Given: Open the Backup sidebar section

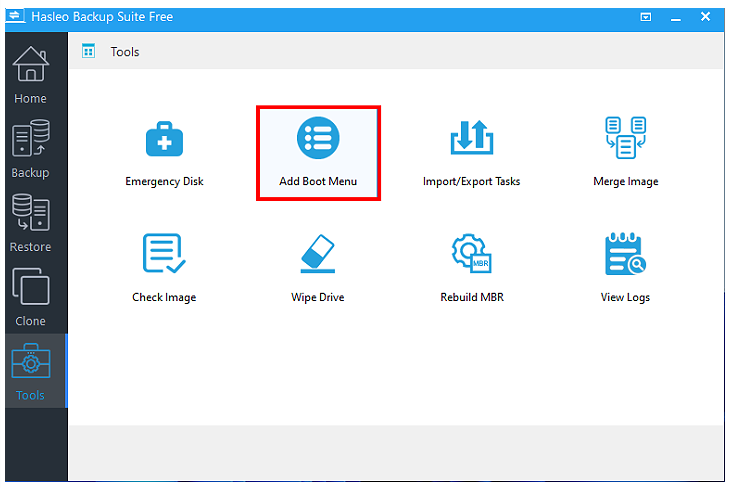Looking at the screenshot, I should [x=31, y=149].
